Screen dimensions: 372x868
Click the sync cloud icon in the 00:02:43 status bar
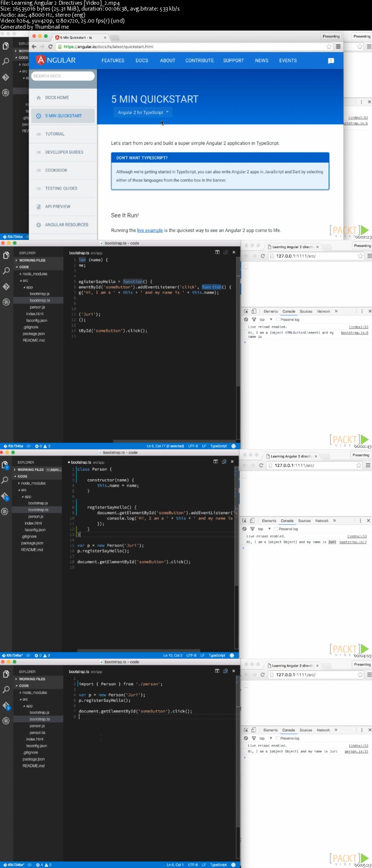pos(28,446)
